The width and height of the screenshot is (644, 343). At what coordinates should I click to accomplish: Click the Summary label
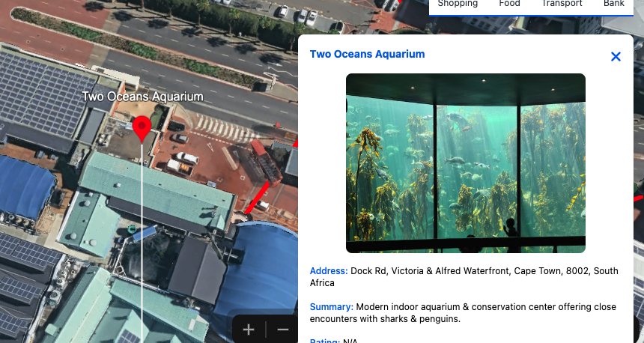point(332,307)
